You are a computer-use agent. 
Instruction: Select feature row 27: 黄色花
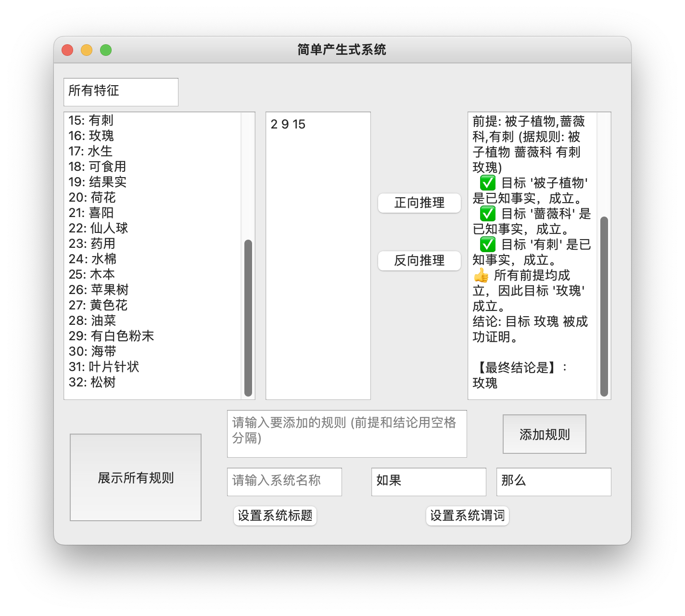pyautogui.click(x=98, y=305)
